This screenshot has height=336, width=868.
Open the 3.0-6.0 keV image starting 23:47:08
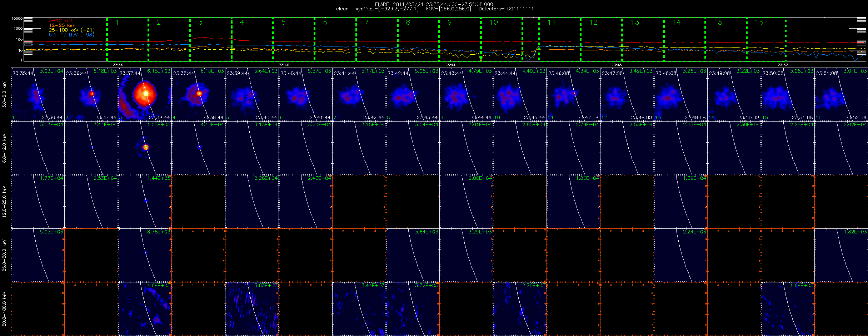point(627,94)
